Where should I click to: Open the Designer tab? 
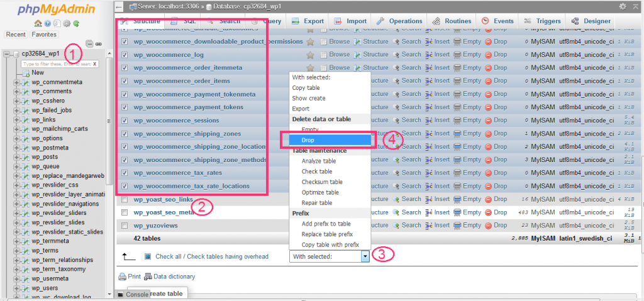[x=591, y=21]
